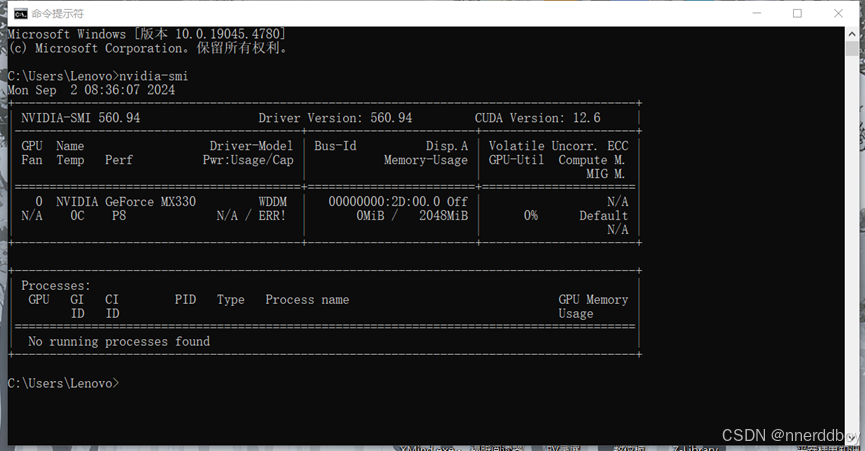Click the scrollbar up arrow
Viewport: 865px width, 451px height.
pos(851,33)
